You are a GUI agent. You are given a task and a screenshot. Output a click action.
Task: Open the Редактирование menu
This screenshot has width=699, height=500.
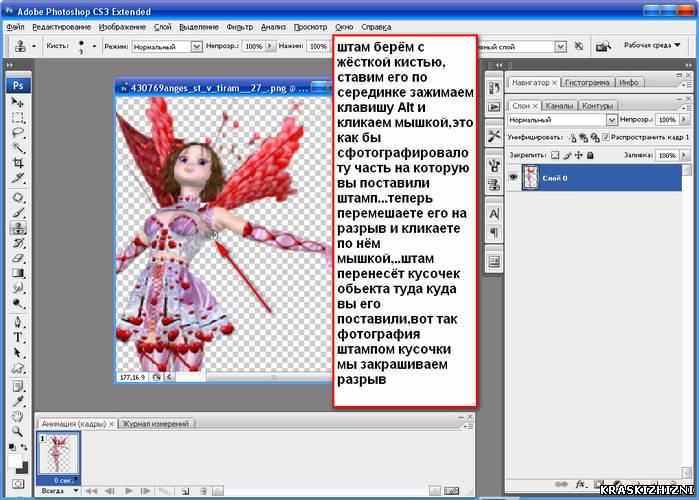pyautogui.click(x=62, y=27)
